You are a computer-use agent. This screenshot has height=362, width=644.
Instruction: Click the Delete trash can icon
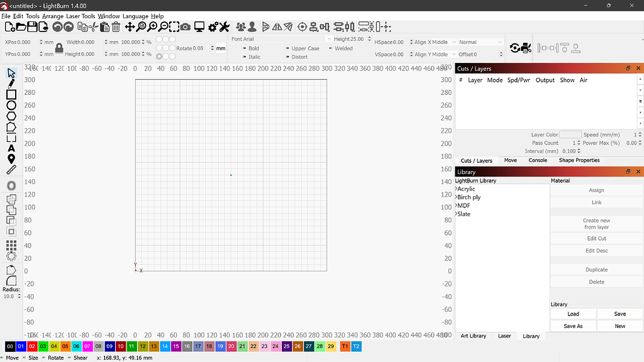[116, 27]
